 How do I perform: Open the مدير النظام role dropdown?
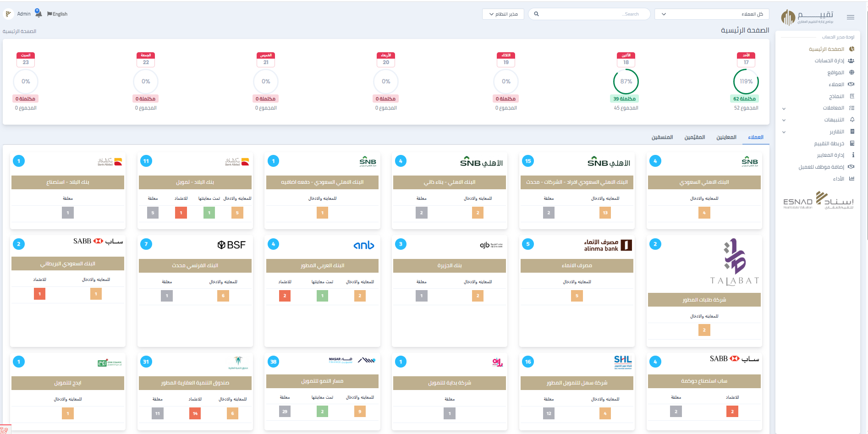[x=503, y=14]
